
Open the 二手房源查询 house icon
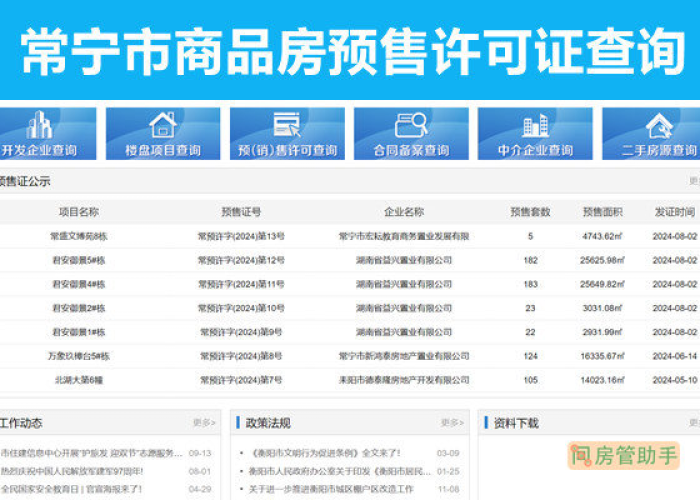click(x=657, y=126)
